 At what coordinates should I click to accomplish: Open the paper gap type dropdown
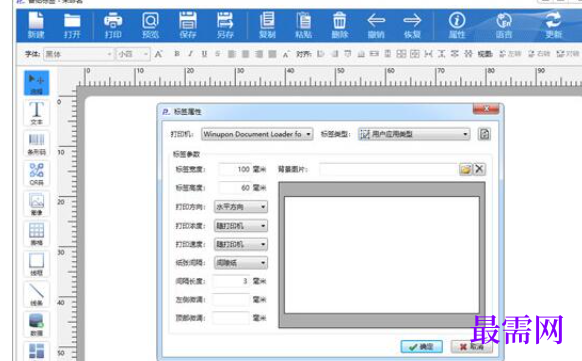pos(241,263)
